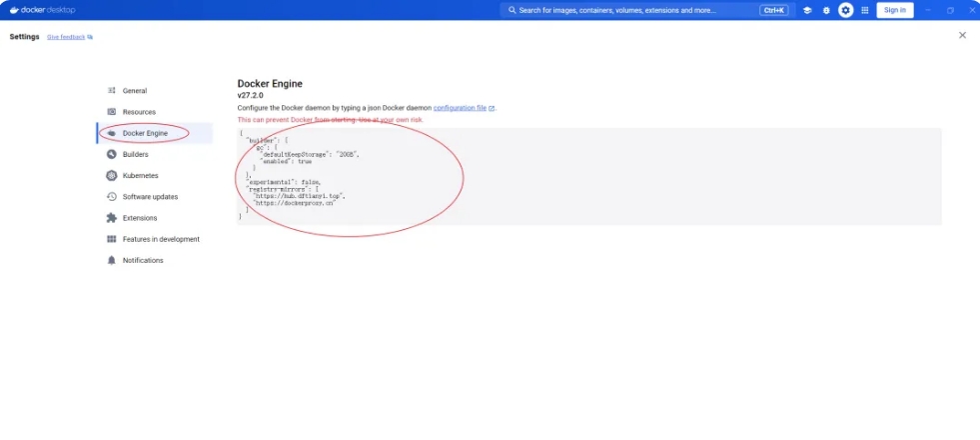Image resolution: width=980 pixels, height=440 pixels.
Task: Click the Builders wrench icon
Action: click(111, 155)
